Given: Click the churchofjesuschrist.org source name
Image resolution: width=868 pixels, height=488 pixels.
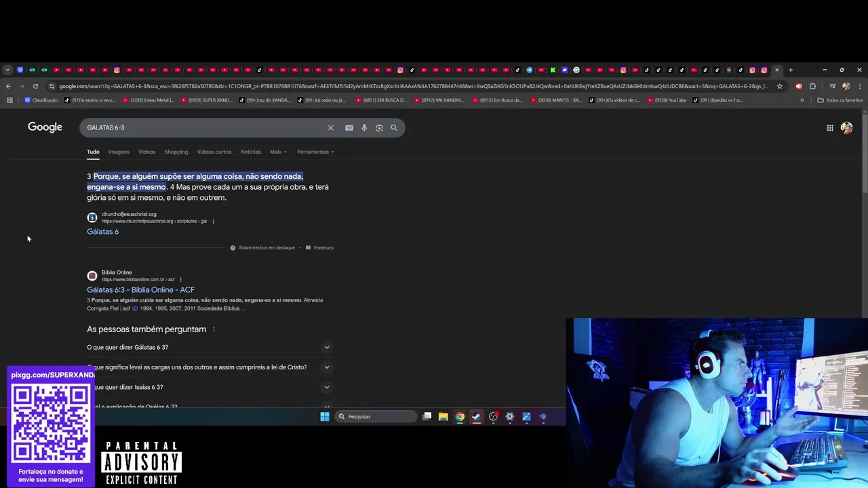Looking at the screenshot, I should [129, 214].
